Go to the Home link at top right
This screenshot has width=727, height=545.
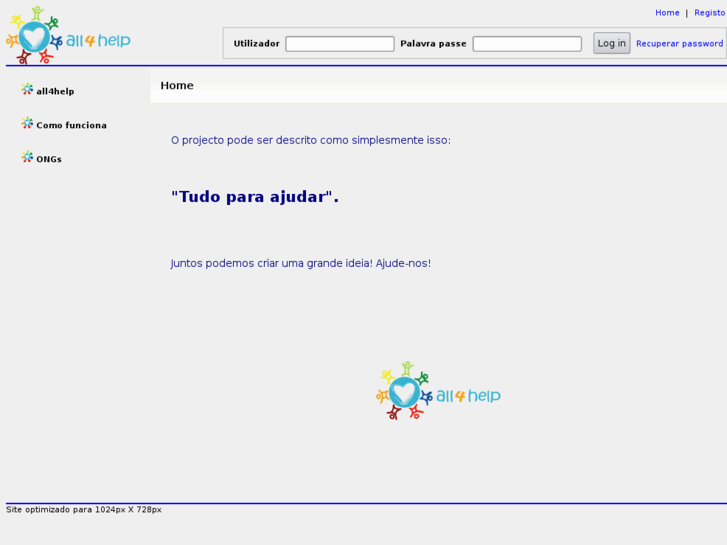coord(667,13)
